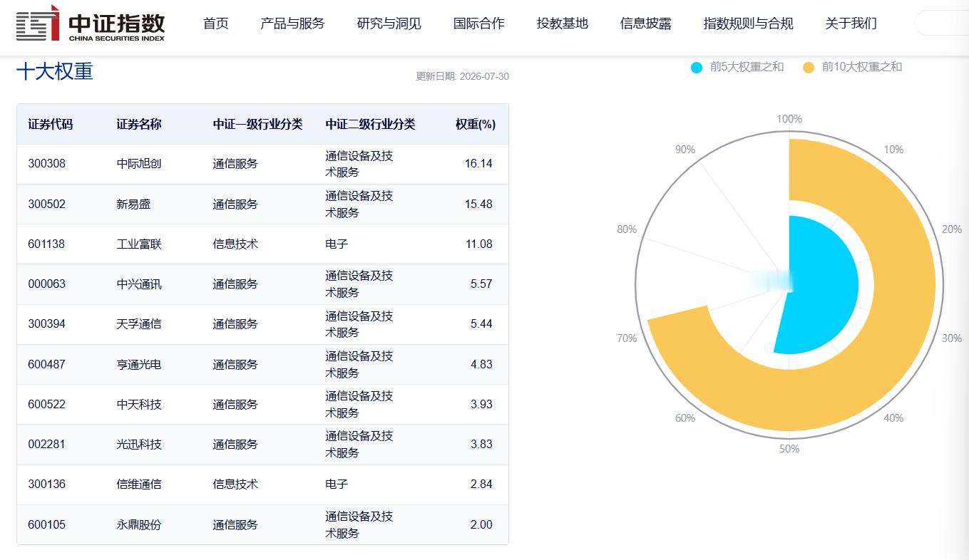Click 信息技术 in the 工业富联 row
The image size is (969, 560).
click(x=235, y=244)
